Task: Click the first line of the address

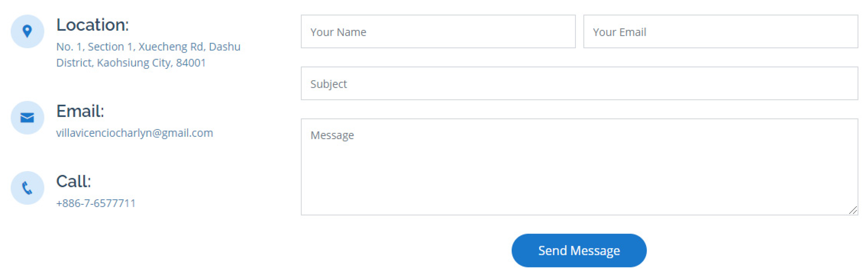Action: [x=148, y=47]
